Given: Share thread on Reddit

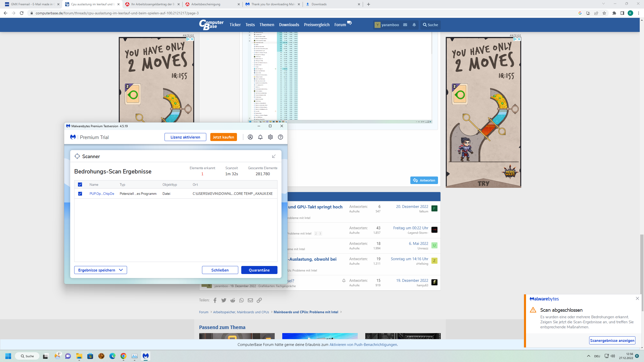Looking at the screenshot, I should pyautogui.click(x=233, y=300).
